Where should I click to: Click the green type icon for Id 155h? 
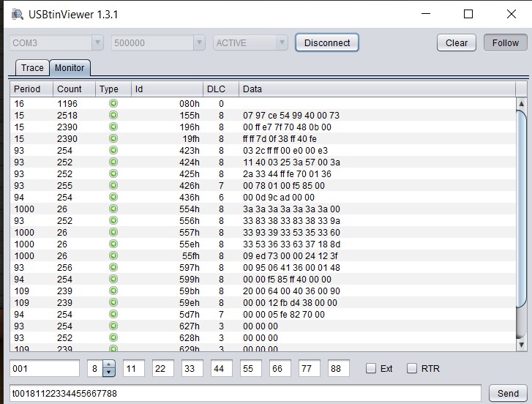[113, 116]
